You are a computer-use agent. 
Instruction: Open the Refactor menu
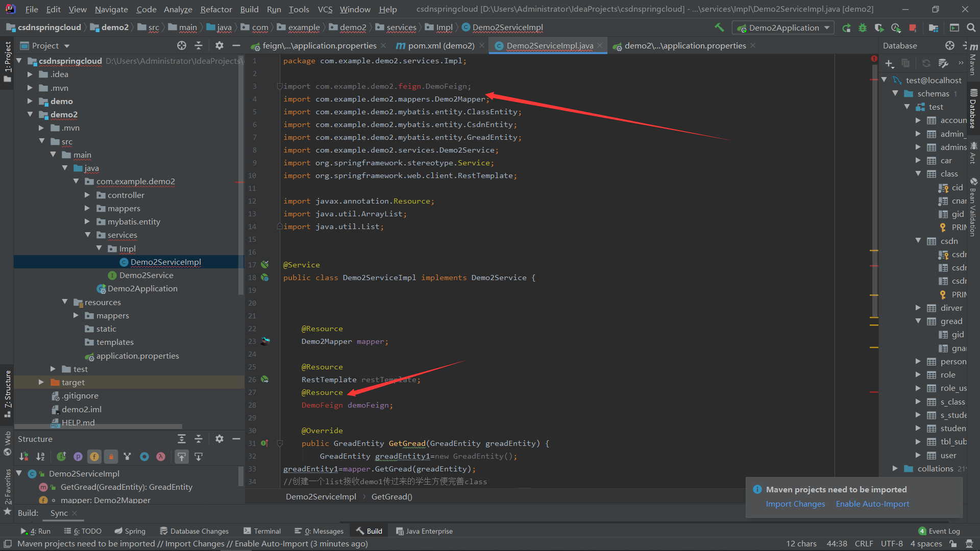pos(216,9)
